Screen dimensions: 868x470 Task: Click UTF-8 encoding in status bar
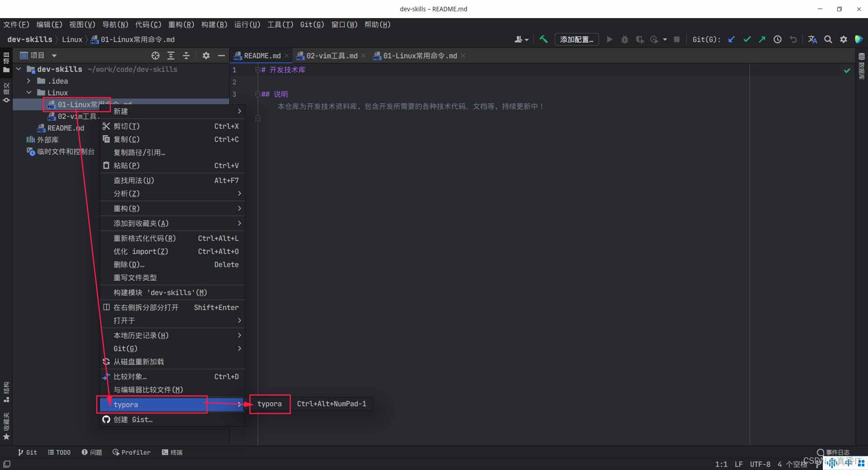(760, 464)
